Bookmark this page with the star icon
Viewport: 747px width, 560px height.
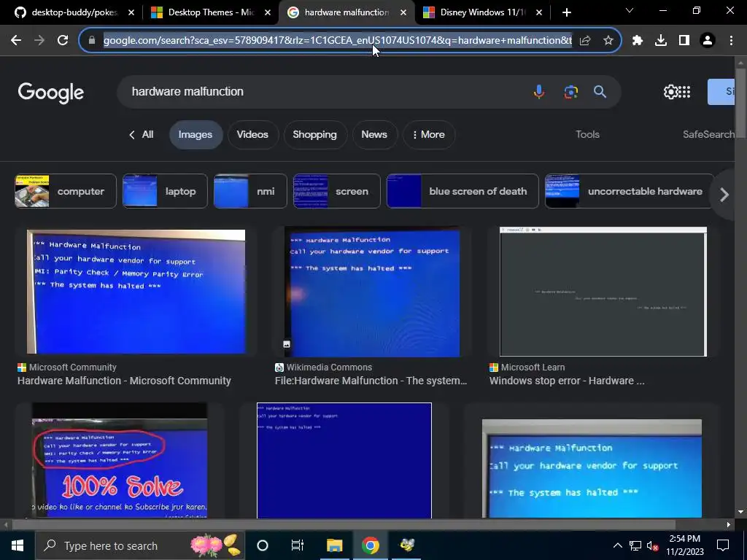(608, 41)
